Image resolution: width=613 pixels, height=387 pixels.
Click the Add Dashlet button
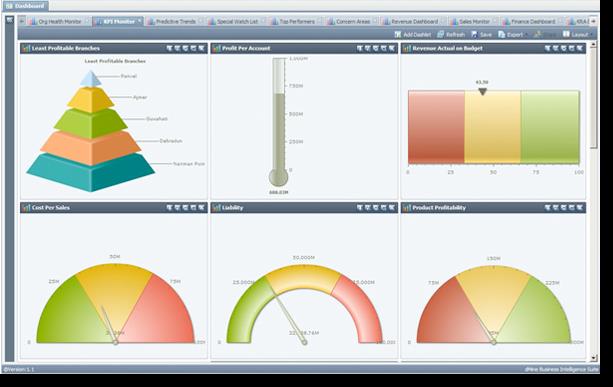click(413, 34)
